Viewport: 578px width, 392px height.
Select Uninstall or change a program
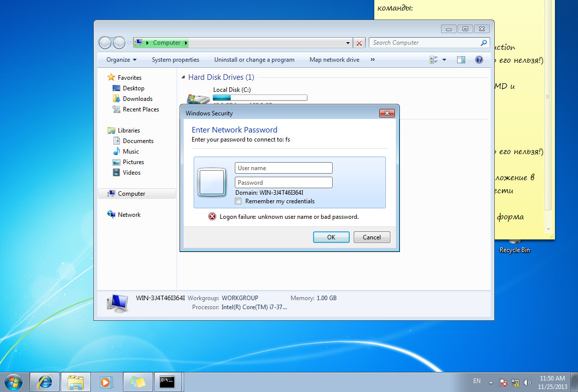254,60
